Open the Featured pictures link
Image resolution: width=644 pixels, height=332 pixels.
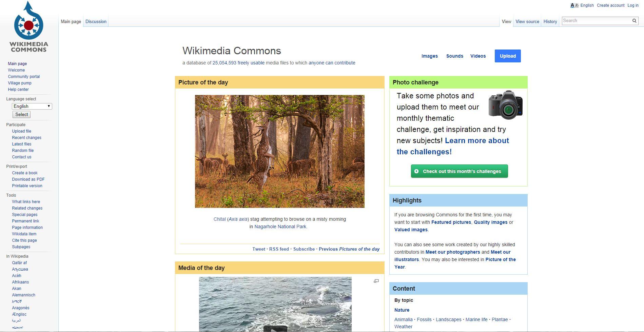tap(451, 222)
